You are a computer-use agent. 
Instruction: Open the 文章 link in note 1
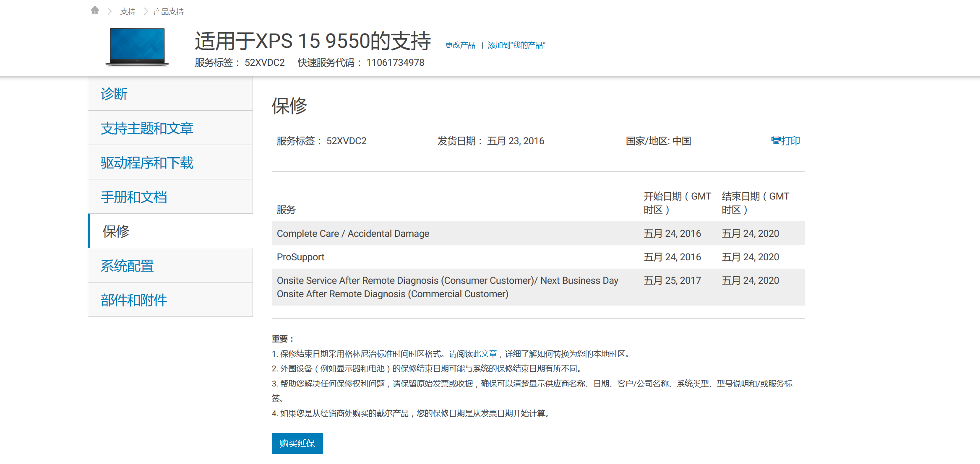click(x=489, y=354)
